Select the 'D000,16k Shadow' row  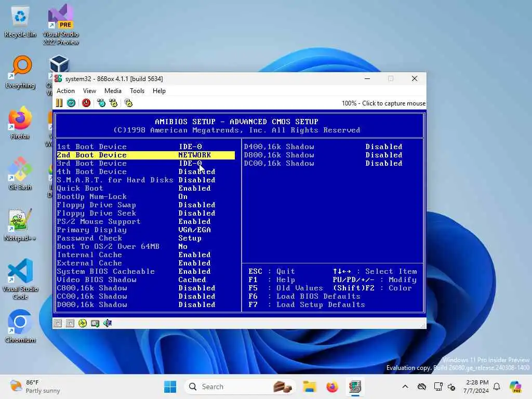(146, 304)
